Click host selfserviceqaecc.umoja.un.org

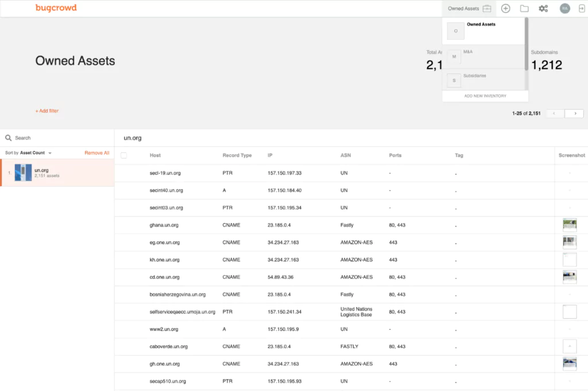(x=182, y=312)
